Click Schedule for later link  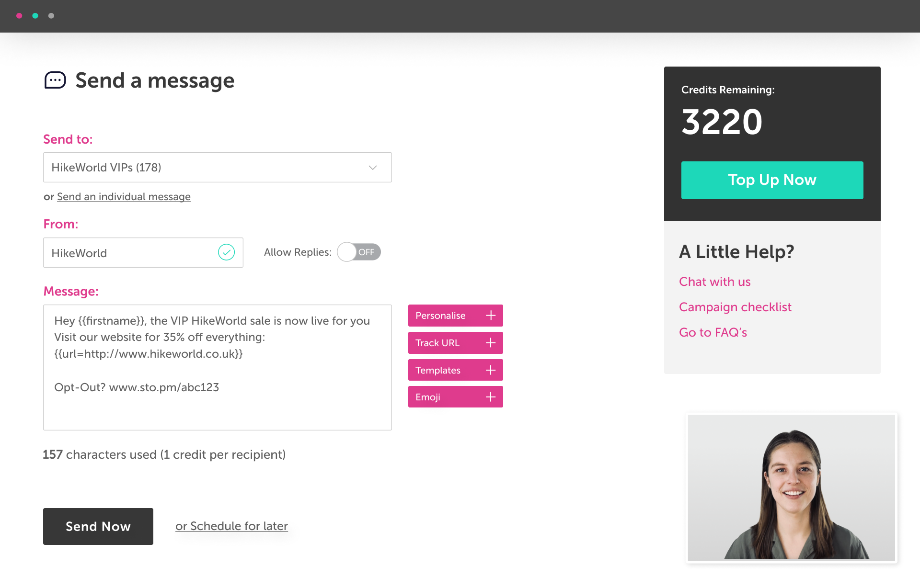[x=231, y=526]
